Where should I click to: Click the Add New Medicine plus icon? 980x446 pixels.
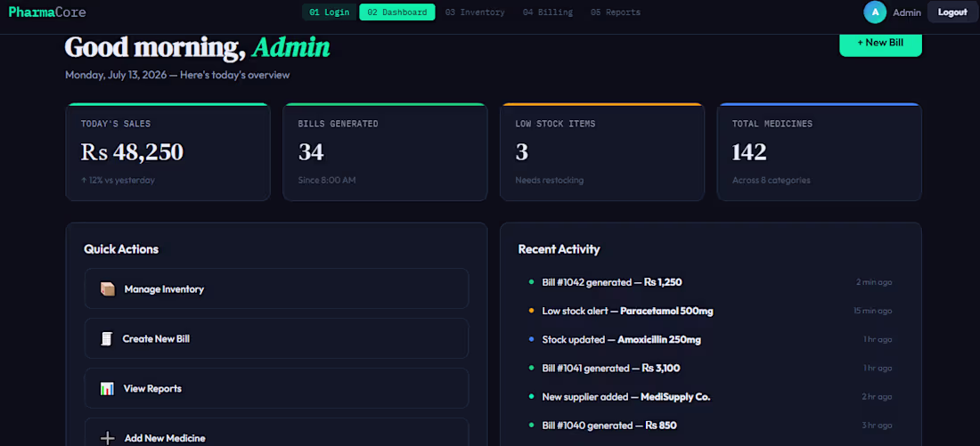coord(108,439)
